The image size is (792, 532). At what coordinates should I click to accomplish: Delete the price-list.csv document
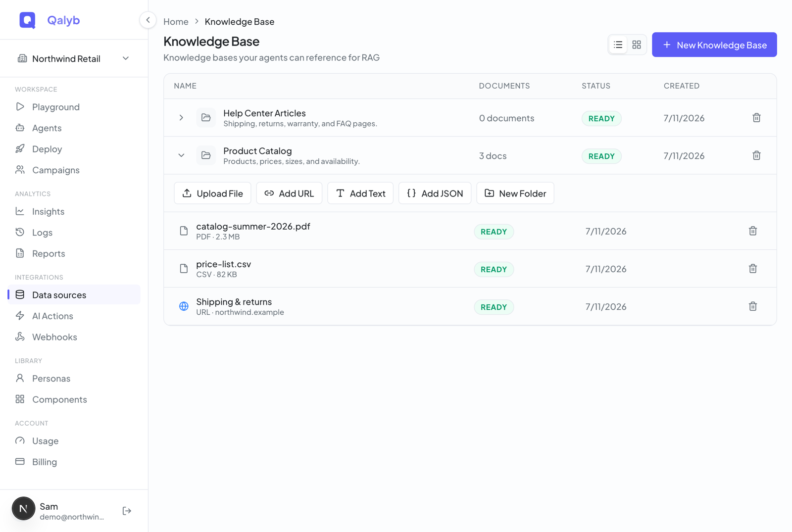click(x=753, y=269)
